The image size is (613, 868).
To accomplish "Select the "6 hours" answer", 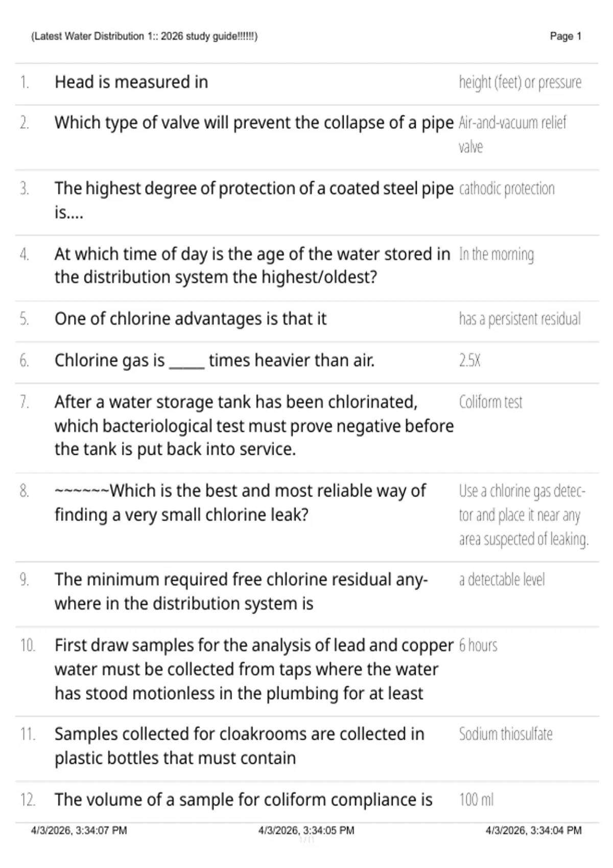I will coord(478,645).
